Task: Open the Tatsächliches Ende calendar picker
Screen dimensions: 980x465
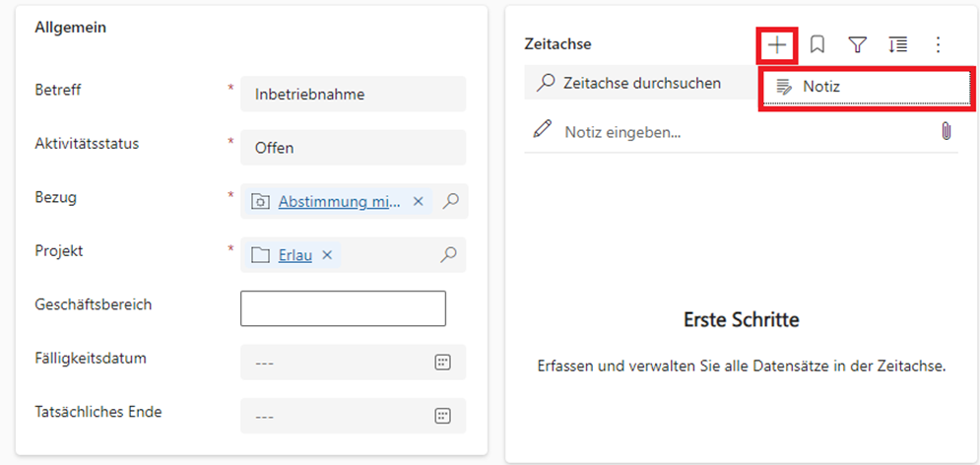Action: click(443, 416)
